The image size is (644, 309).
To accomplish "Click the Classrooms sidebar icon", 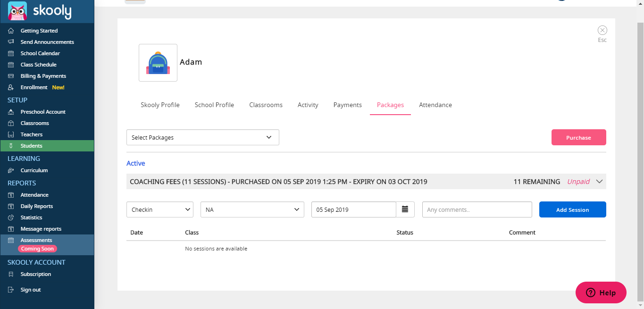I will click(x=11, y=123).
